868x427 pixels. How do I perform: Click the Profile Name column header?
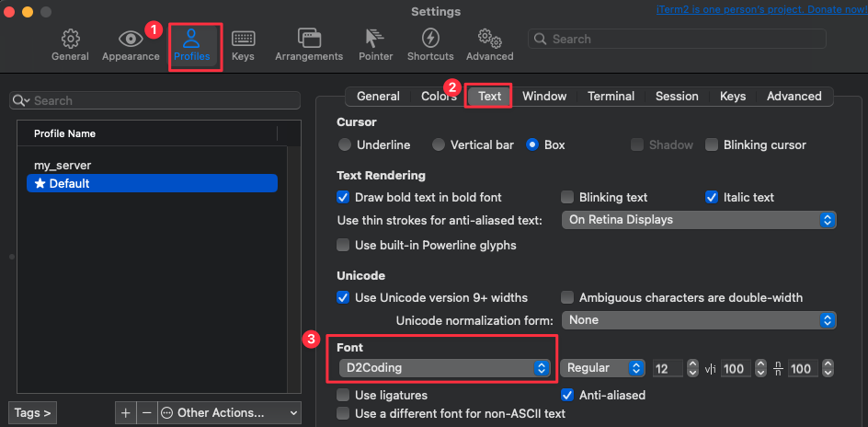pyautogui.click(x=147, y=133)
